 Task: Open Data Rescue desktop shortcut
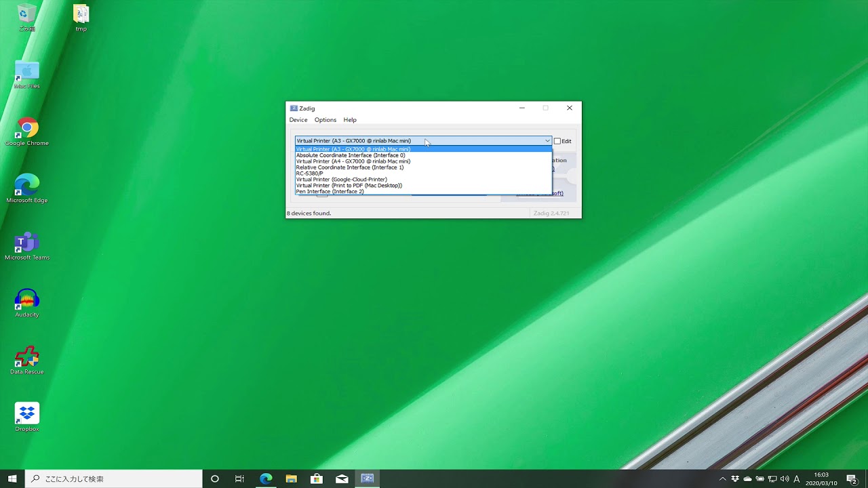[27, 360]
